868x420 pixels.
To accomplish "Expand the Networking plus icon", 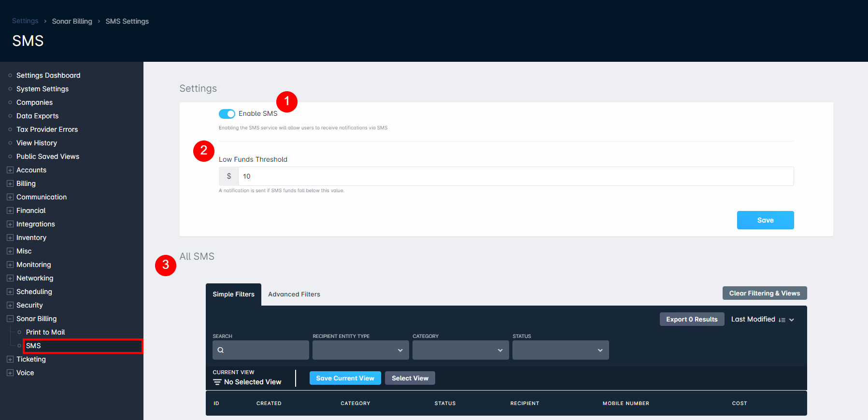I will [x=10, y=278].
